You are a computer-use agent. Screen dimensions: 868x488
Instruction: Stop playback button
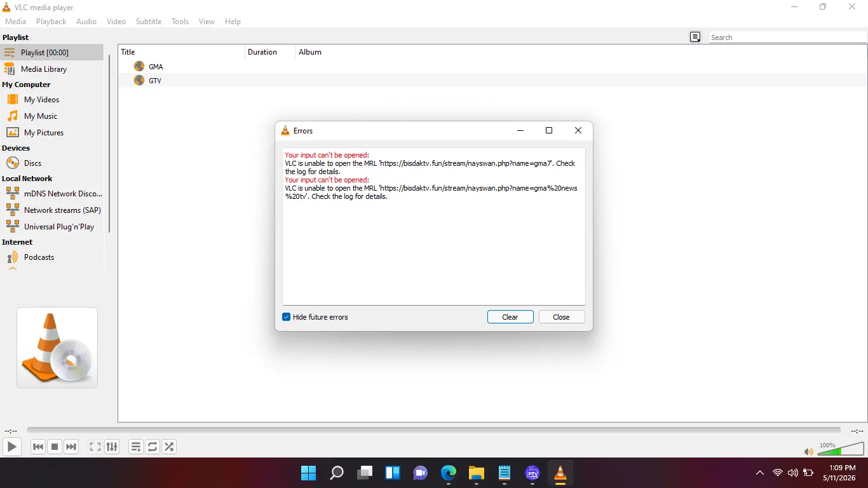(55, 447)
